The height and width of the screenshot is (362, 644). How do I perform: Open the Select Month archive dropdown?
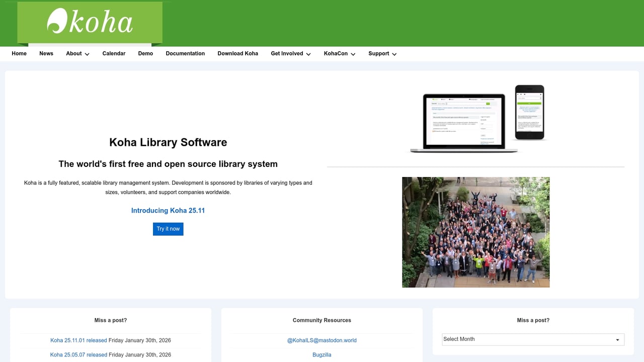pyautogui.click(x=532, y=339)
